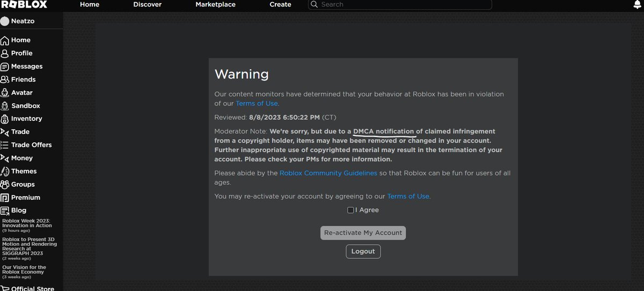Click the Official Store cart icon
This screenshot has height=291, width=644.
click(x=5, y=289)
